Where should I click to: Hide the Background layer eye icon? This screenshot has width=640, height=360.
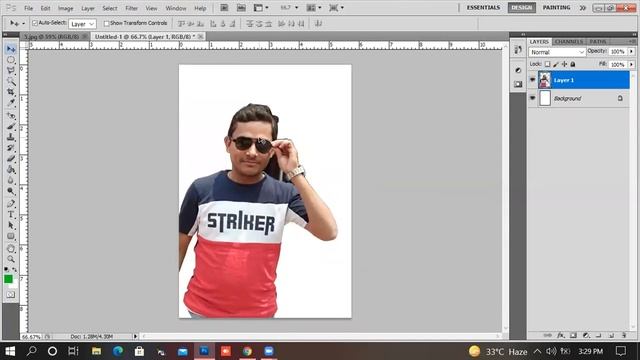tap(532, 98)
